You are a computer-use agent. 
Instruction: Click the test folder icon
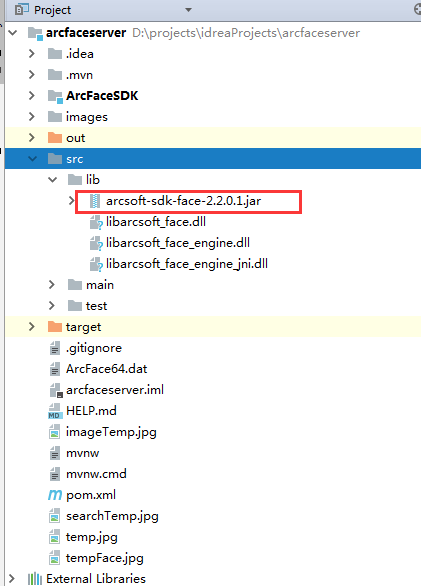tap(75, 306)
